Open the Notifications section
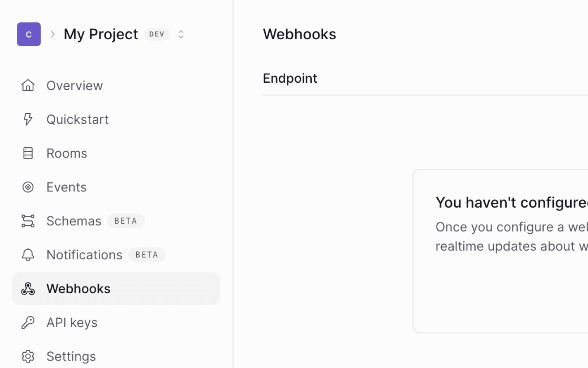The width and height of the screenshot is (588, 368). coord(84,255)
